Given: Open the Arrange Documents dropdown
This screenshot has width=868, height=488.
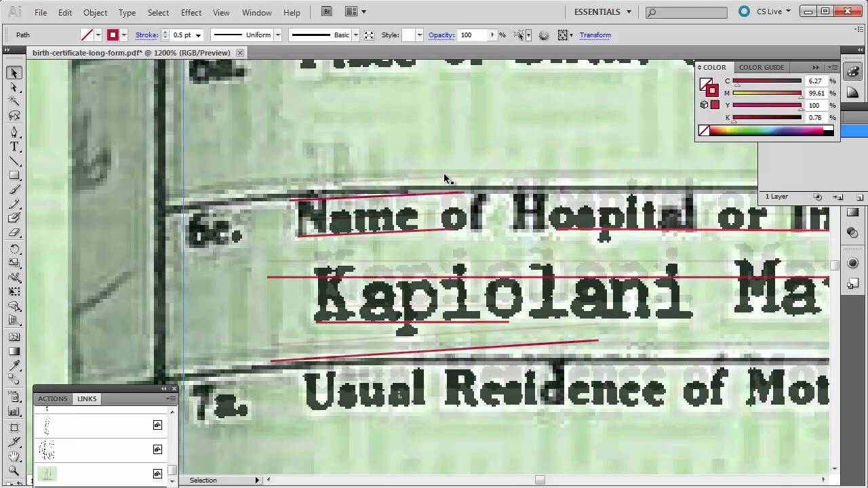Looking at the screenshot, I should (355, 12).
